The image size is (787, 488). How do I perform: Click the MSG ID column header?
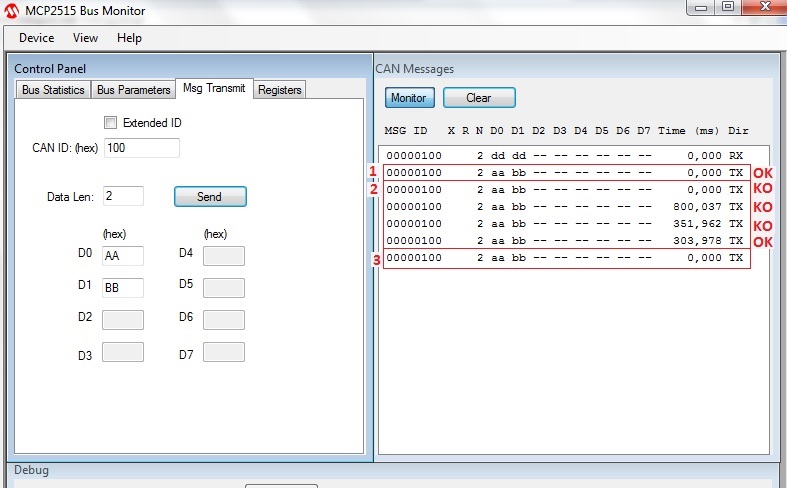click(x=406, y=131)
